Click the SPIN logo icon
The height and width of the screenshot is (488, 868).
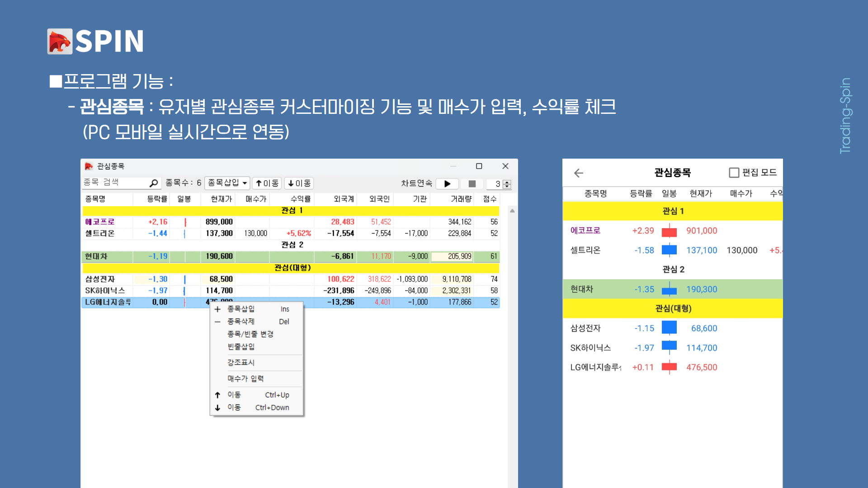click(60, 41)
